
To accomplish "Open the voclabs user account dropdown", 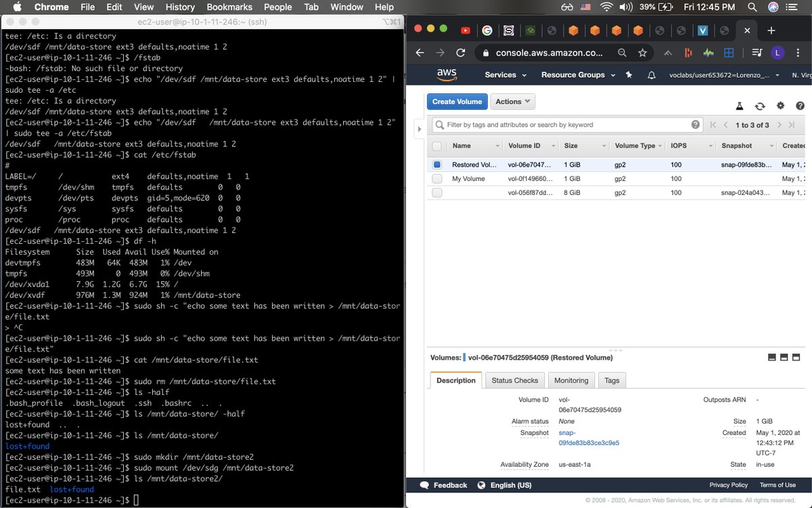I will point(724,75).
